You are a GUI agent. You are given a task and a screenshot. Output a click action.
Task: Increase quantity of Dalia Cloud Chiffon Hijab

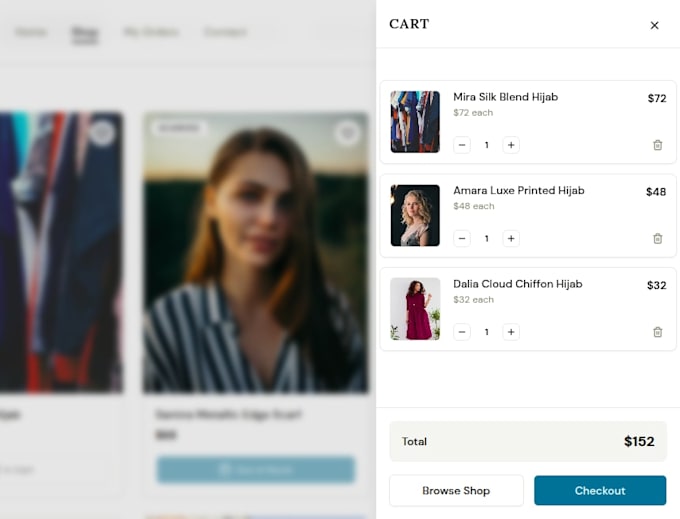click(x=511, y=332)
